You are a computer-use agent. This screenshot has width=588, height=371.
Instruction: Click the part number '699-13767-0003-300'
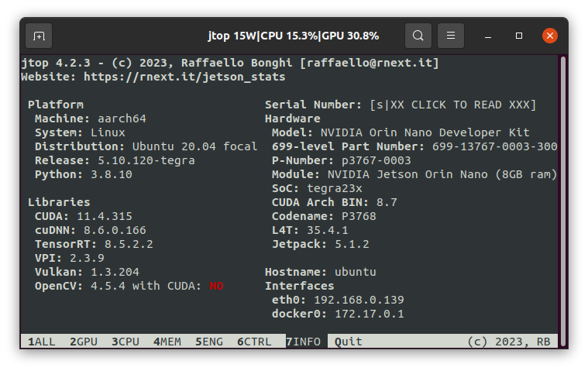(494, 146)
